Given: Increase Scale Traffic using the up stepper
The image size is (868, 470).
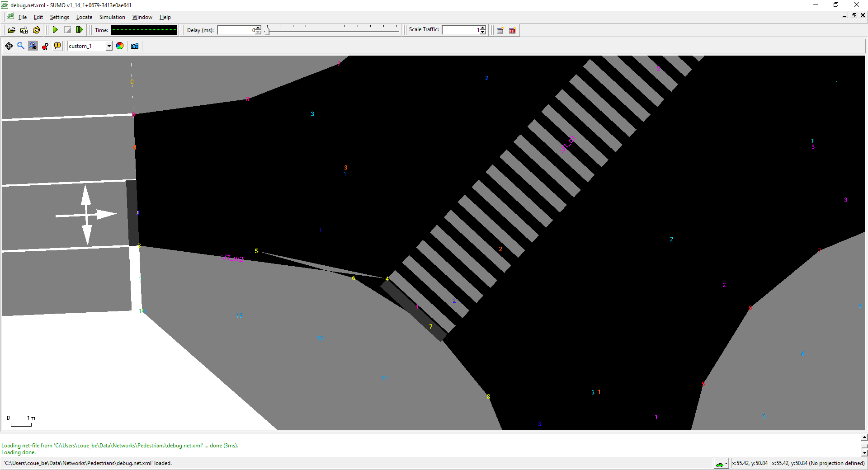Looking at the screenshot, I should 482,28.
